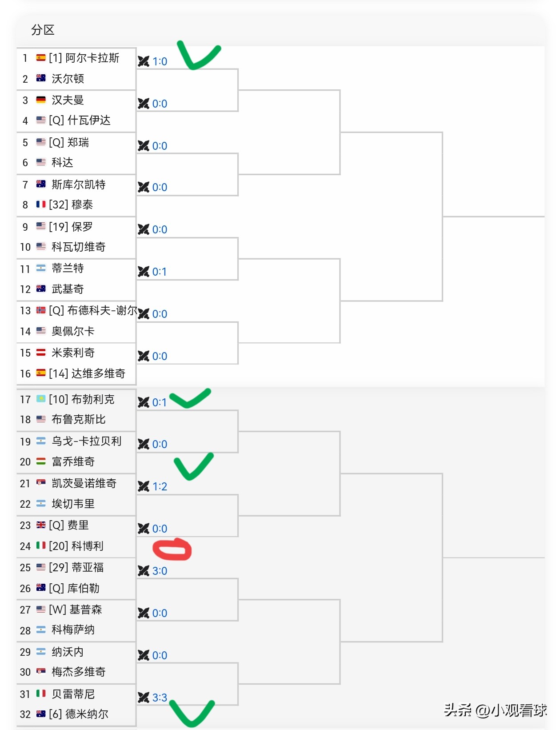This screenshot has width=560, height=730.
Task: Click the match icon beside the 1:0 score
Action: coord(143,61)
